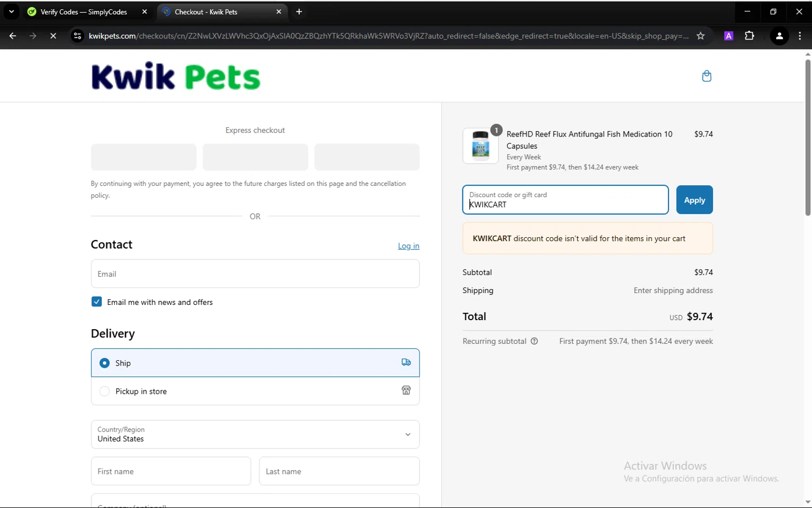Click the browser address bar URL
This screenshot has height=508, width=812.
pyautogui.click(x=388, y=36)
